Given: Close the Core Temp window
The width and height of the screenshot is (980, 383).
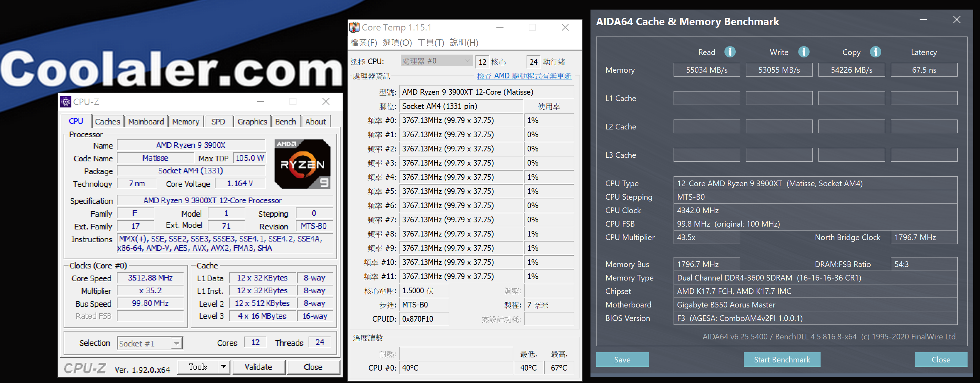Looking at the screenshot, I should tap(565, 27).
